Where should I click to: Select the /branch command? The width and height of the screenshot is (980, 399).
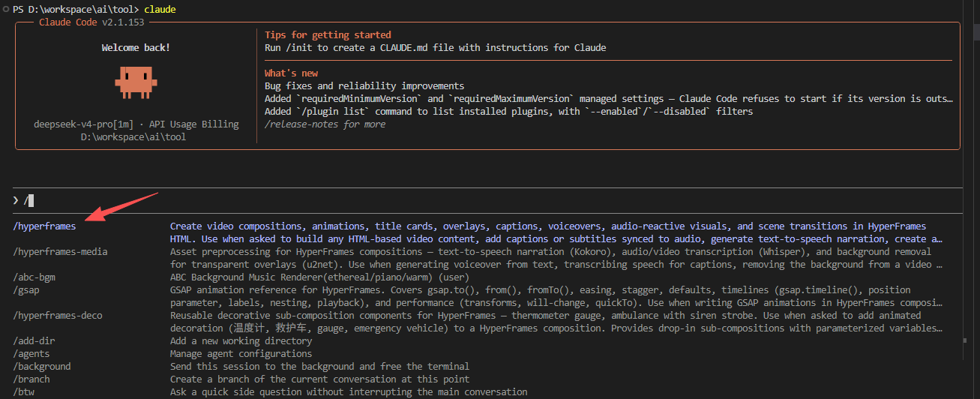pos(31,379)
